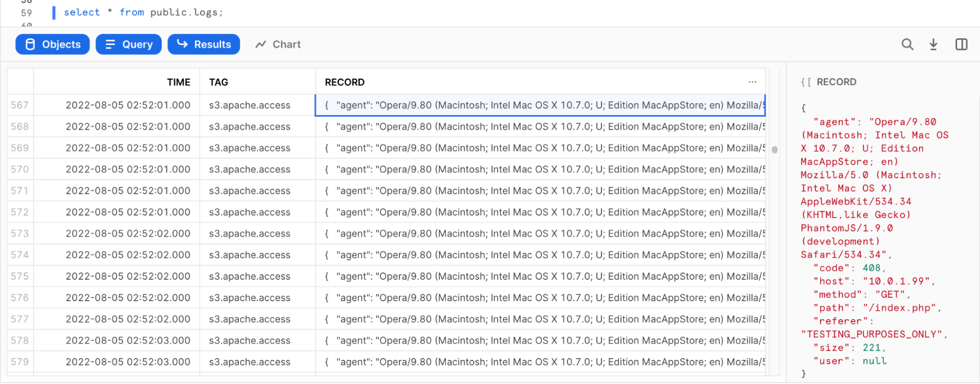Select row number 579

pyautogui.click(x=20, y=362)
